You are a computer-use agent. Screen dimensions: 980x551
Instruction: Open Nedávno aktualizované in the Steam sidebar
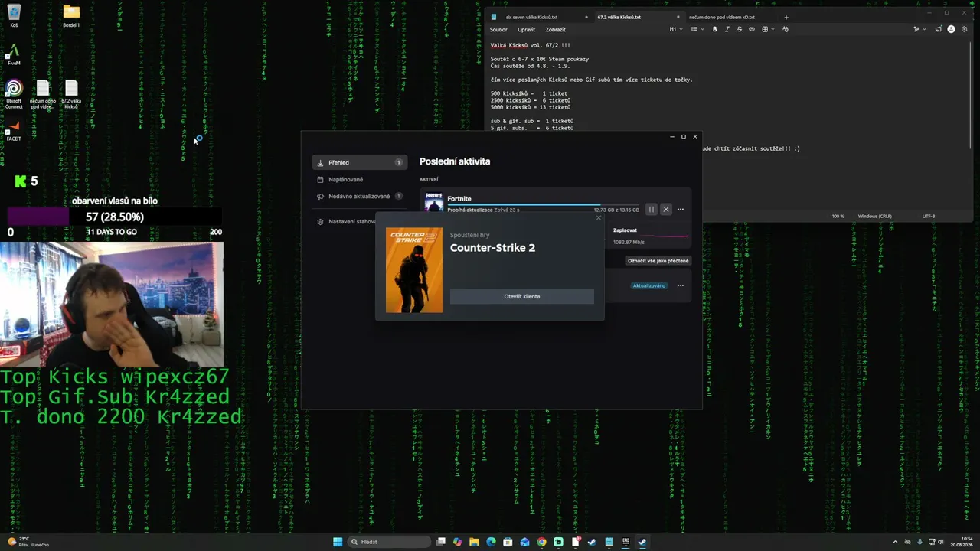(360, 196)
